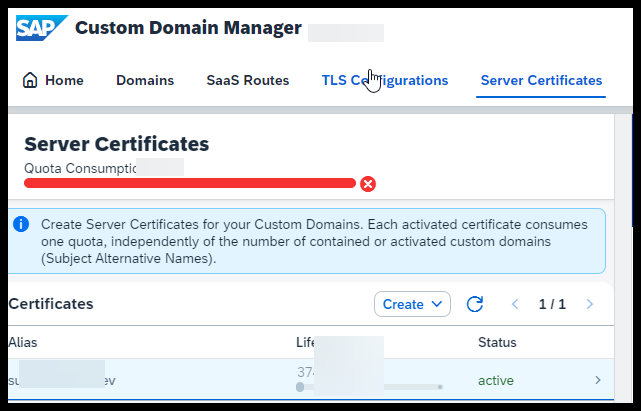The image size is (641, 411).
Task: Click the Home house icon
Action: point(30,80)
